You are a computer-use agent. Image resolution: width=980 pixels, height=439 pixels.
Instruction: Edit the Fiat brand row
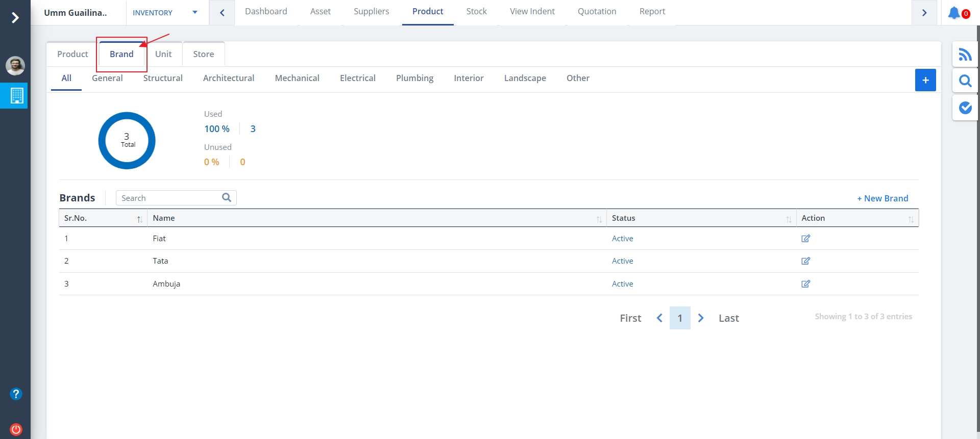805,239
